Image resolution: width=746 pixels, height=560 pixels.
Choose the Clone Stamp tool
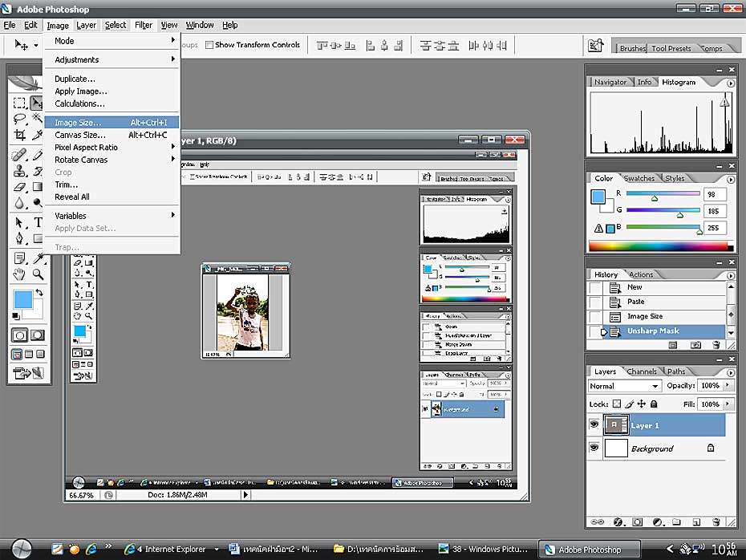pyautogui.click(x=19, y=171)
